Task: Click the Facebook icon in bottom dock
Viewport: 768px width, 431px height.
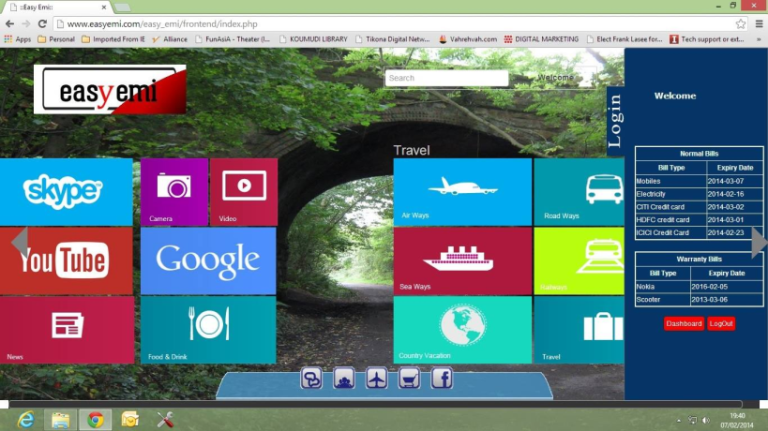Action: pyautogui.click(x=442, y=379)
